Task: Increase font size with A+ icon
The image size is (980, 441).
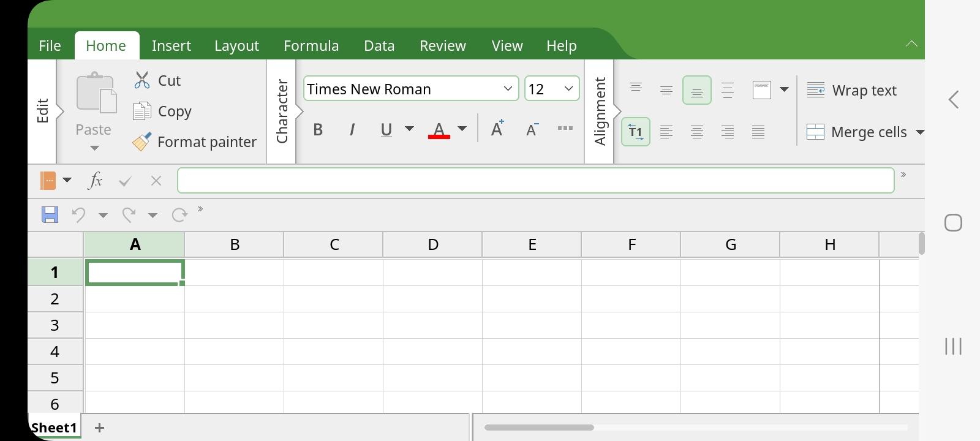Action: tap(497, 129)
